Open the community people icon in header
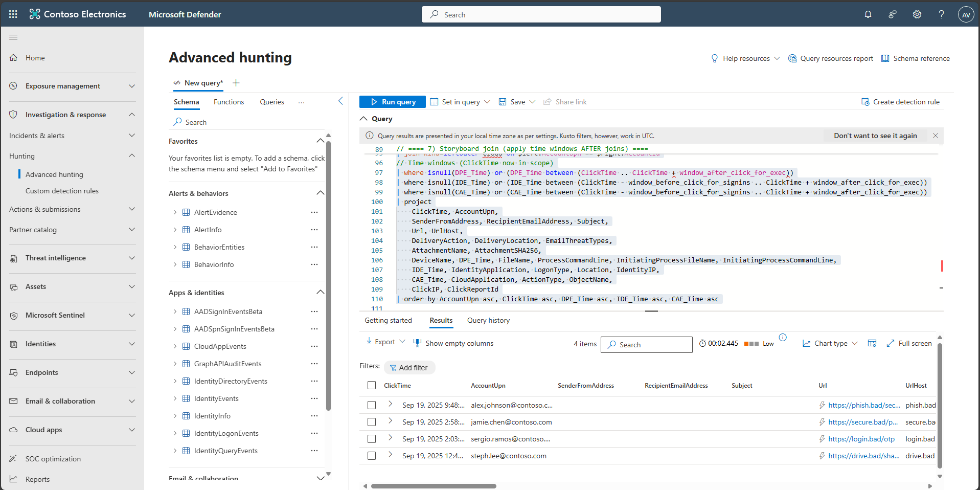Screen dimensions: 980x490 [x=893, y=14]
